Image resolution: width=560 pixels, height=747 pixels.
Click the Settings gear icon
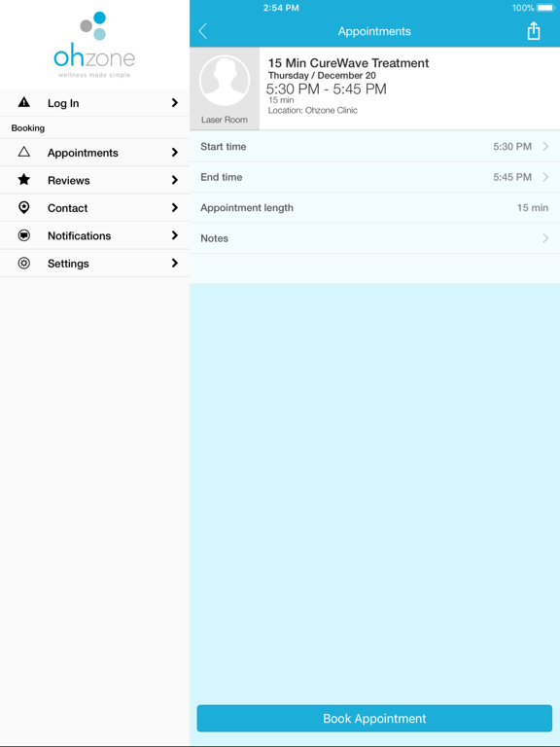point(23,263)
